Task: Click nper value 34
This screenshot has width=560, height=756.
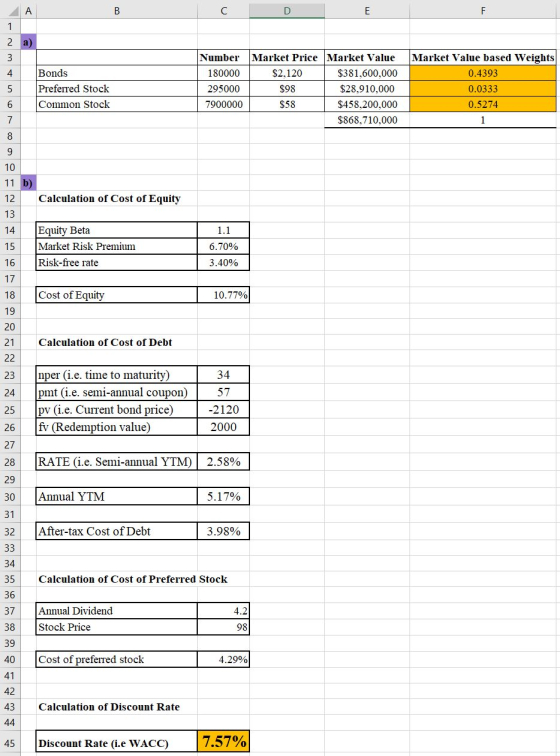Action: click(223, 375)
